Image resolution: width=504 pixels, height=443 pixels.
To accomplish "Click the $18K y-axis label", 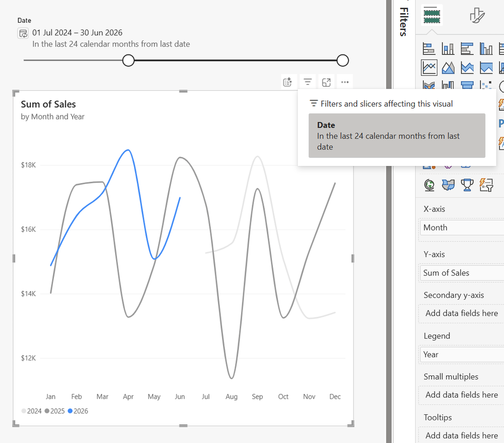I will 28,165.
